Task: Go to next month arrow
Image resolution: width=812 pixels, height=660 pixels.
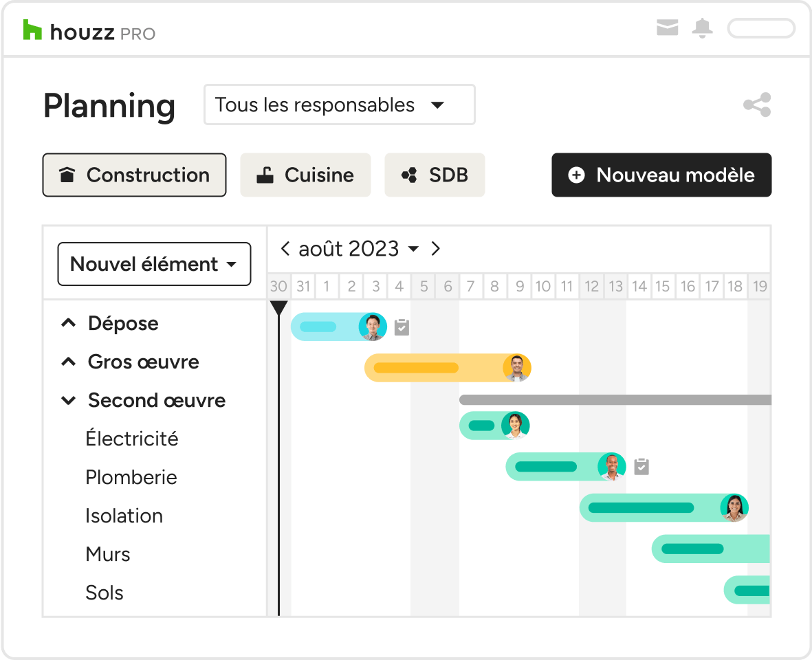Action: 435,249
